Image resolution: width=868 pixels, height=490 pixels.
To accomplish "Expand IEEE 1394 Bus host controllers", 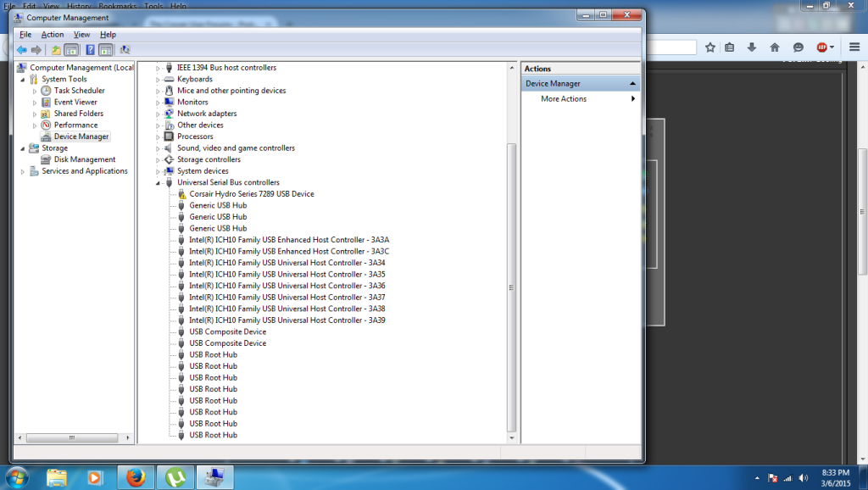I will 158,68.
